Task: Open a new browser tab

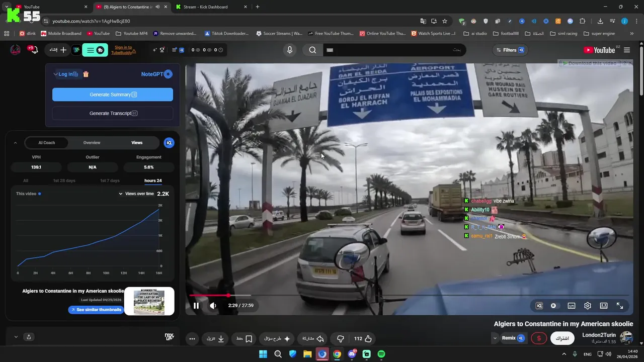Action: pyautogui.click(x=258, y=7)
